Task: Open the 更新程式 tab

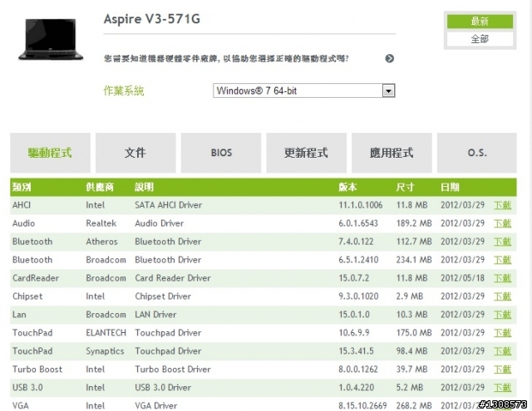Action: (x=307, y=153)
